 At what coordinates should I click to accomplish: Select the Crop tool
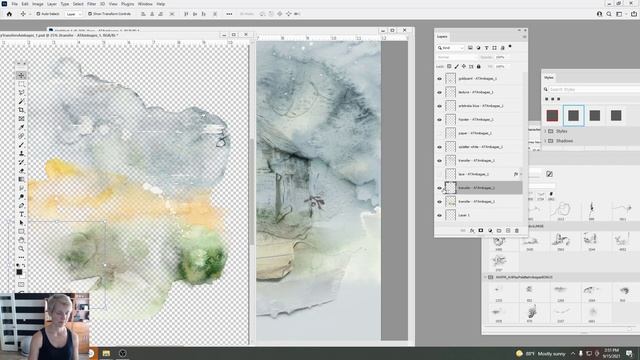click(21, 110)
